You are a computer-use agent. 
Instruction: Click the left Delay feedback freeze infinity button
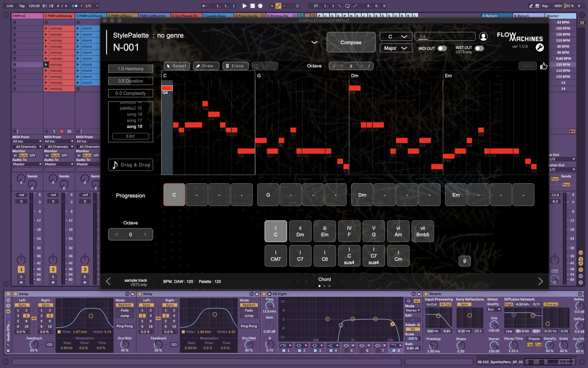[50, 344]
